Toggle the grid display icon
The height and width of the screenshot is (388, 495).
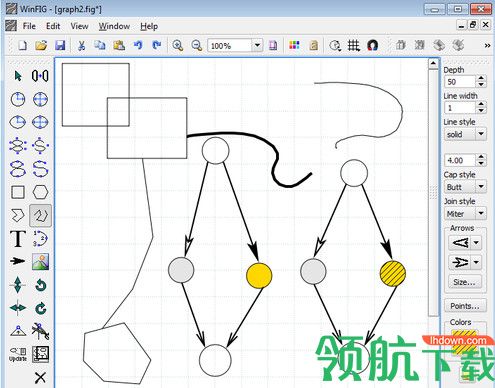click(x=354, y=45)
